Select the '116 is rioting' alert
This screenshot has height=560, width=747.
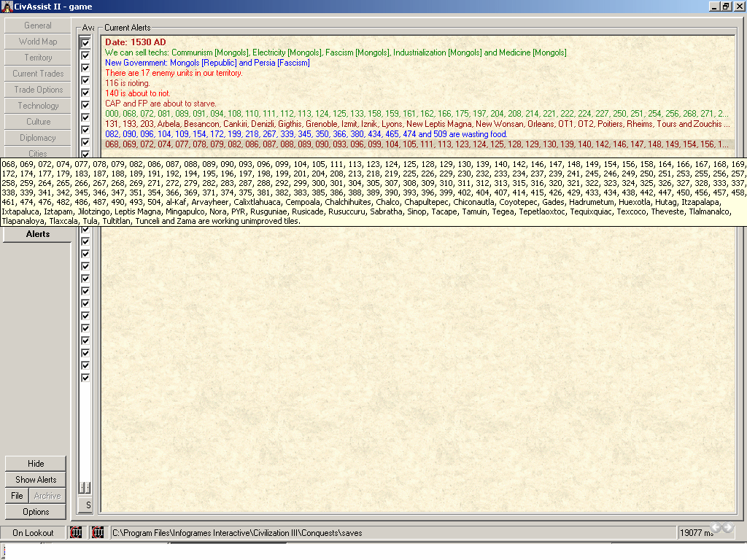[128, 83]
